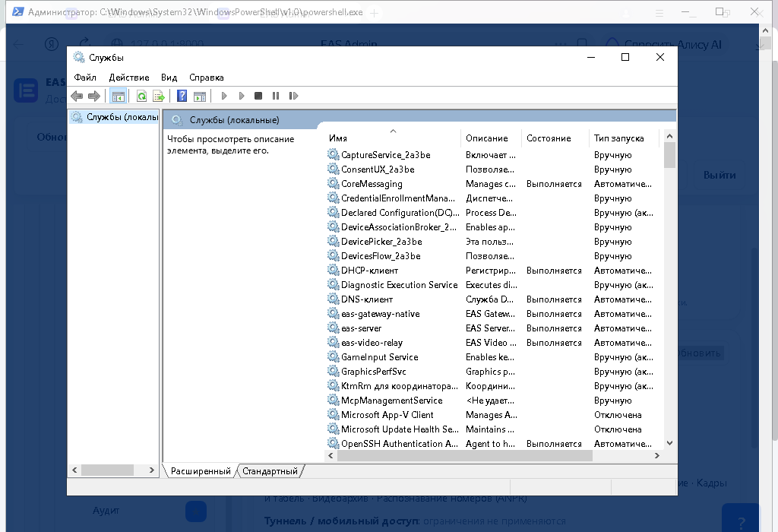Click the gear icon beside CoreMessaging

(333, 183)
